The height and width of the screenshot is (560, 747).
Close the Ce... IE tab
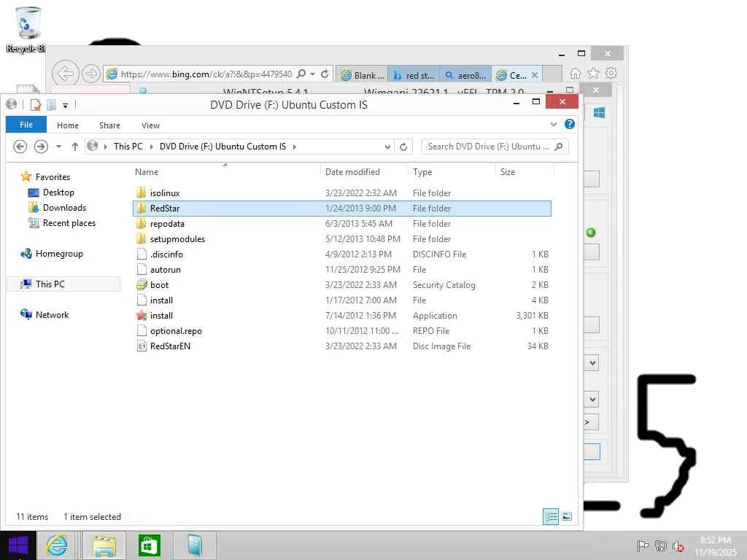tap(535, 75)
